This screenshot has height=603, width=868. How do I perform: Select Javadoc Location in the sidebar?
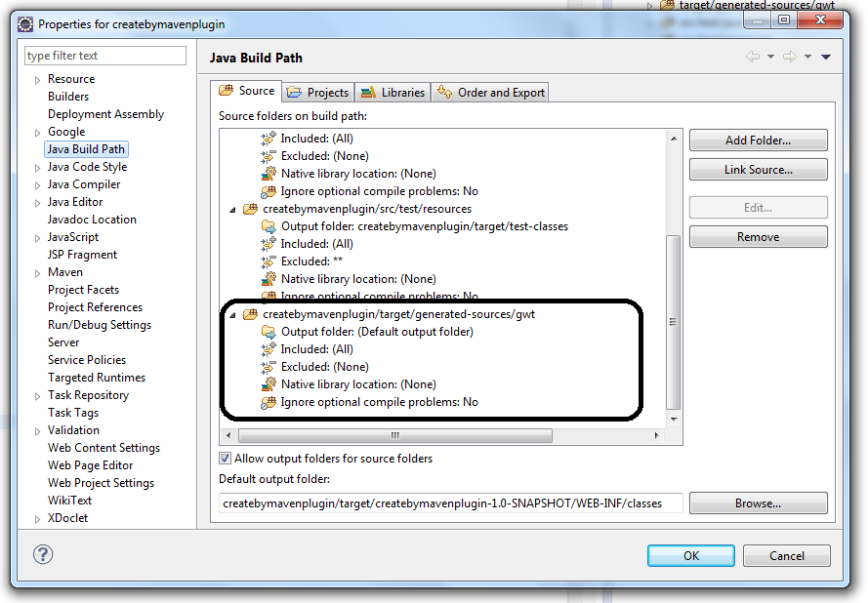pos(92,220)
